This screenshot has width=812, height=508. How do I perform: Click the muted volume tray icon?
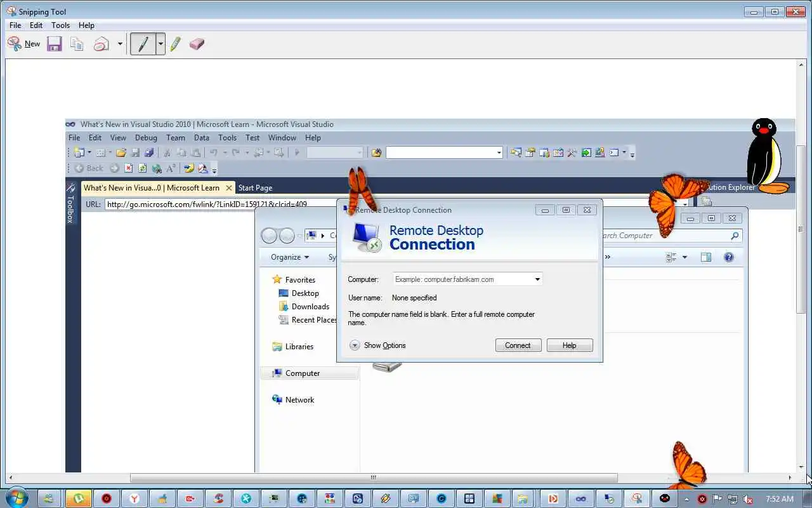click(x=748, y=499)
